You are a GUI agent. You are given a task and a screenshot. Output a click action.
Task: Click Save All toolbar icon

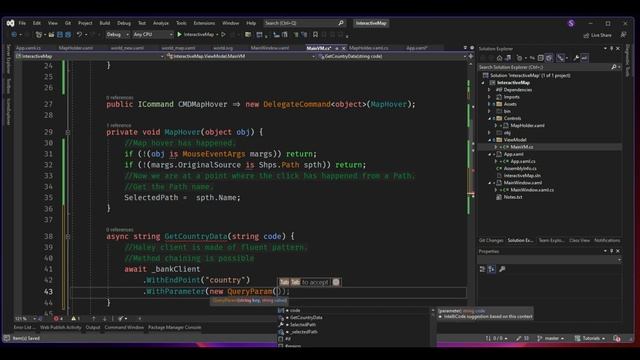click(x=68, y=35)
